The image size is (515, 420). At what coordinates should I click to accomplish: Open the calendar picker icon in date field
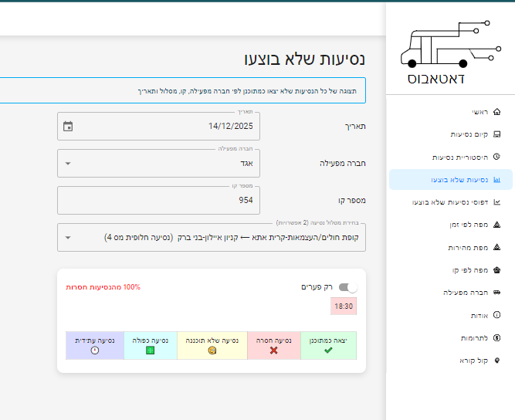pyautogui.click(x=68, y=126)
